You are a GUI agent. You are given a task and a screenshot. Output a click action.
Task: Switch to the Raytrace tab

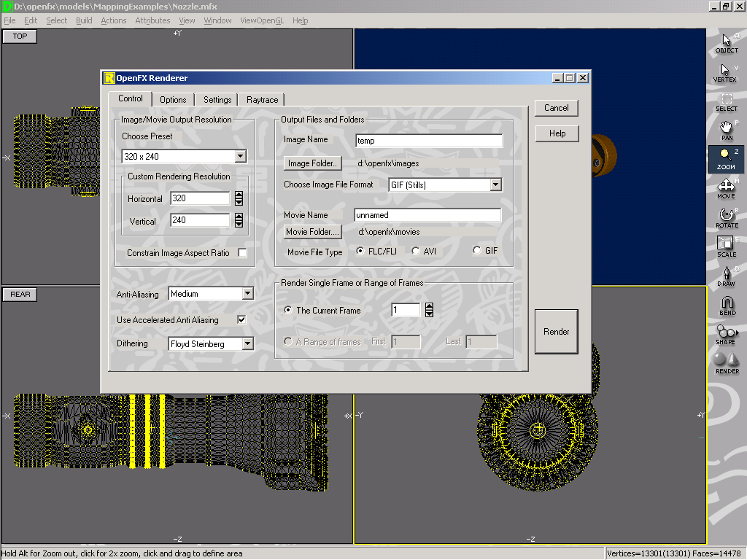262,99
